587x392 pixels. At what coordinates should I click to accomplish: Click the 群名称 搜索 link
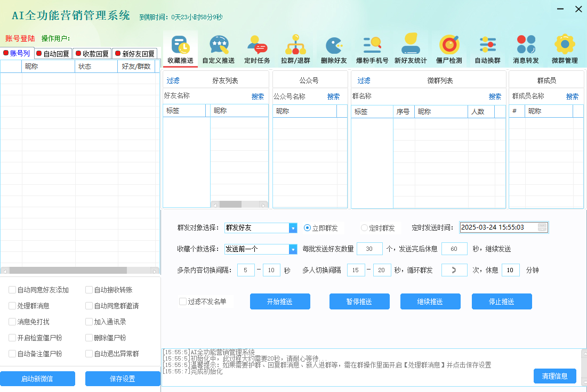tap(494, 96)
